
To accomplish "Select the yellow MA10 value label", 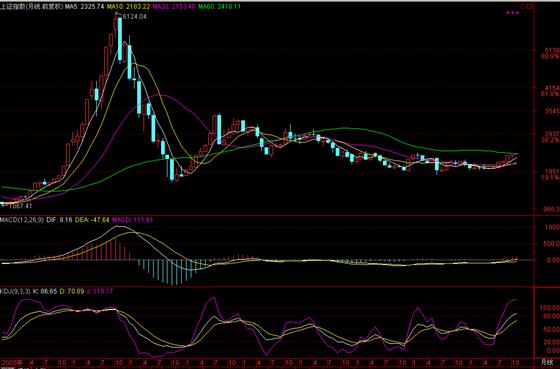I will [x=121, y=6].
